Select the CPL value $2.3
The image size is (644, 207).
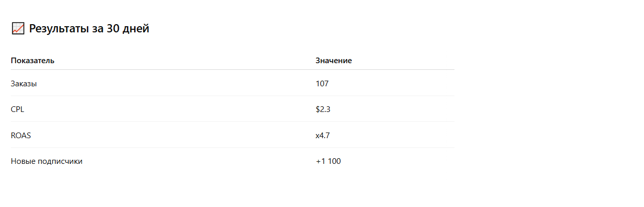coord(323,109)
